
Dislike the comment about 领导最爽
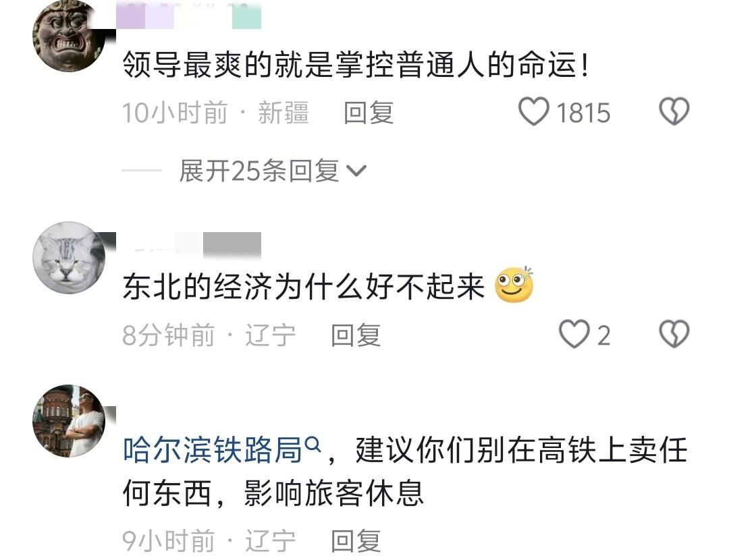click(x=674, y=111)
